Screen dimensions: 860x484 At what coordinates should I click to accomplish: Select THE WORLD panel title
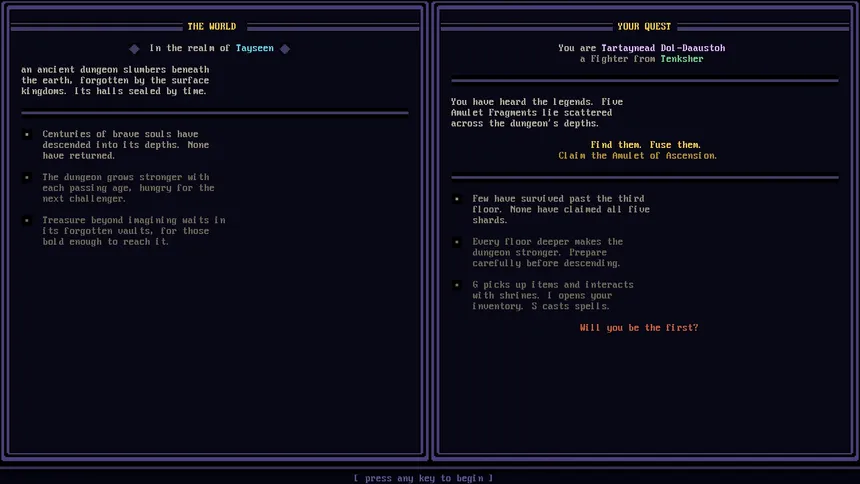[212, 26]
